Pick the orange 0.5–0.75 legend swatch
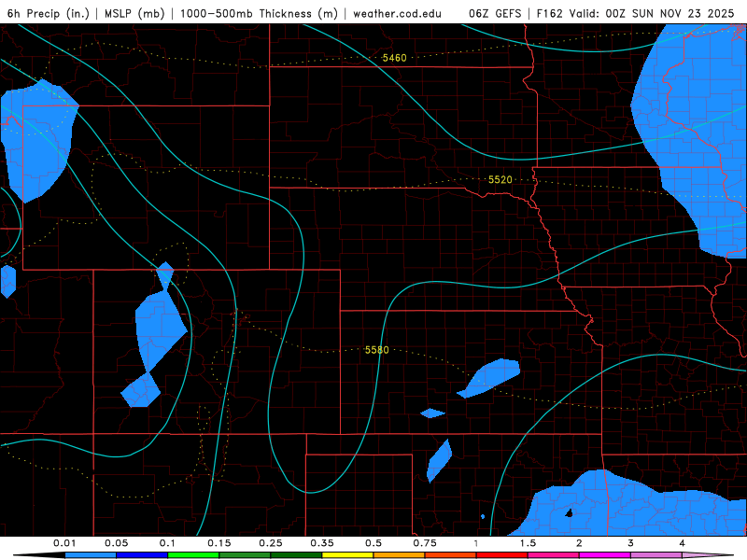The image size is (747, 560). pos(400,555)
